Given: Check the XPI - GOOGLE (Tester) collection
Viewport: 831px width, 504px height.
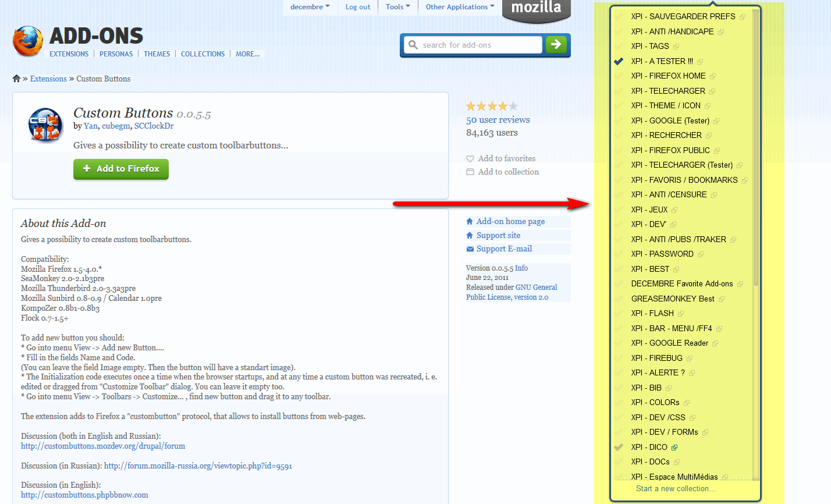Looking at the screenshot, I should 619,120.
